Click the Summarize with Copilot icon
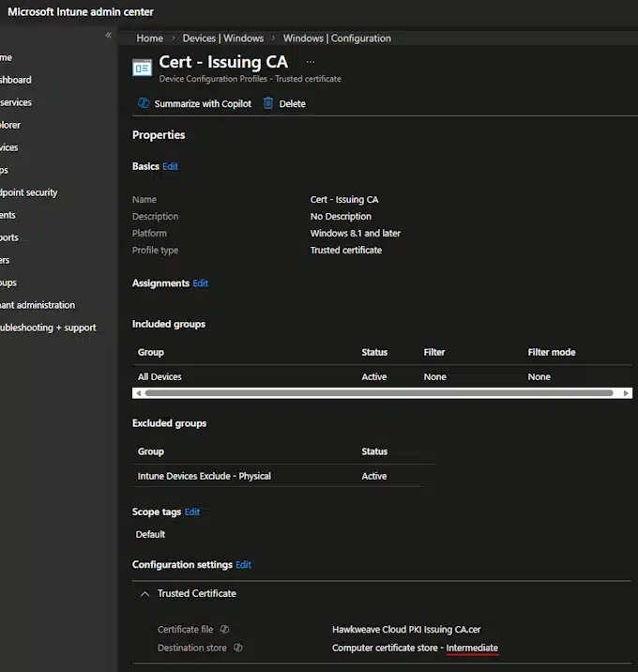The width and height of the screenshot is (638, 672). point(144,103)
